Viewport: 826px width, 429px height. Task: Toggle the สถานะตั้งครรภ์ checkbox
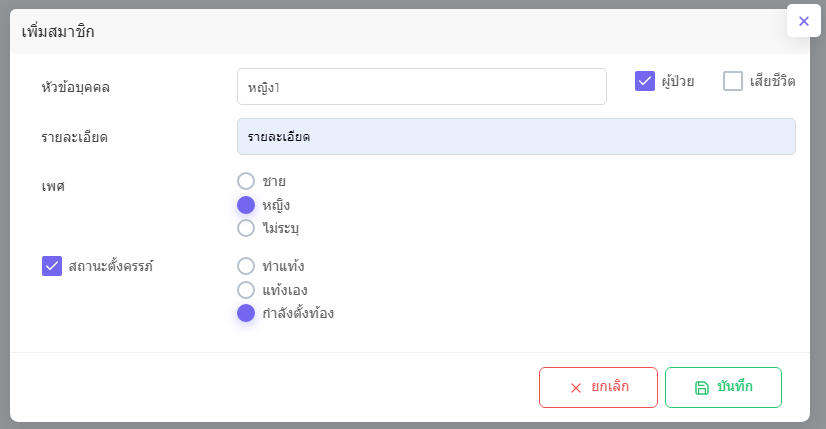pos(52,266)
